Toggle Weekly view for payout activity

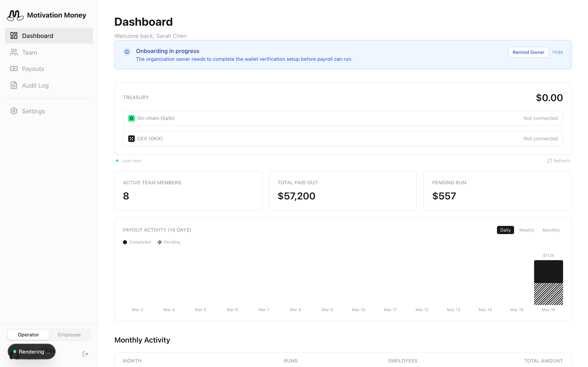[527, 230]
